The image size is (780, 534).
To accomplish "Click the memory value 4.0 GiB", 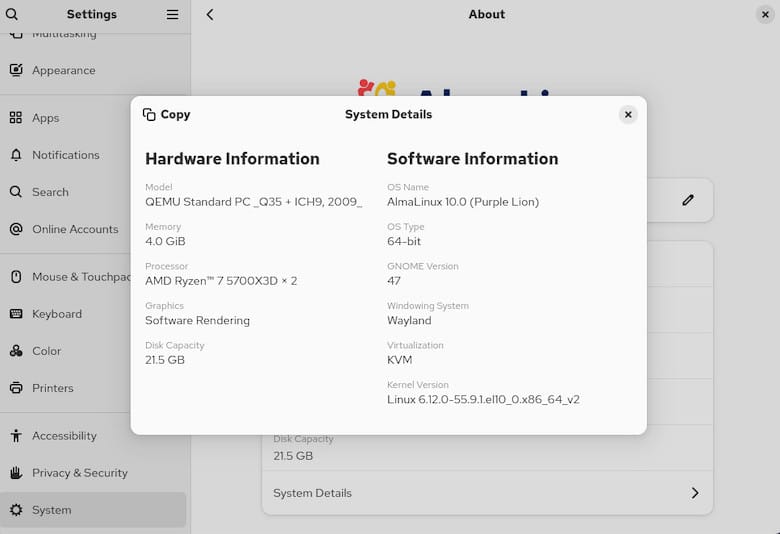I will coord(165,241).
